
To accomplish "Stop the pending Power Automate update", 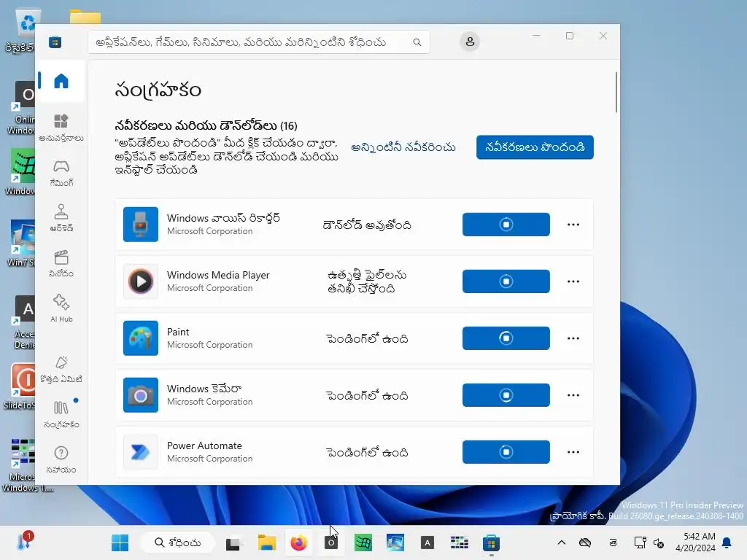I will [506, 452].
